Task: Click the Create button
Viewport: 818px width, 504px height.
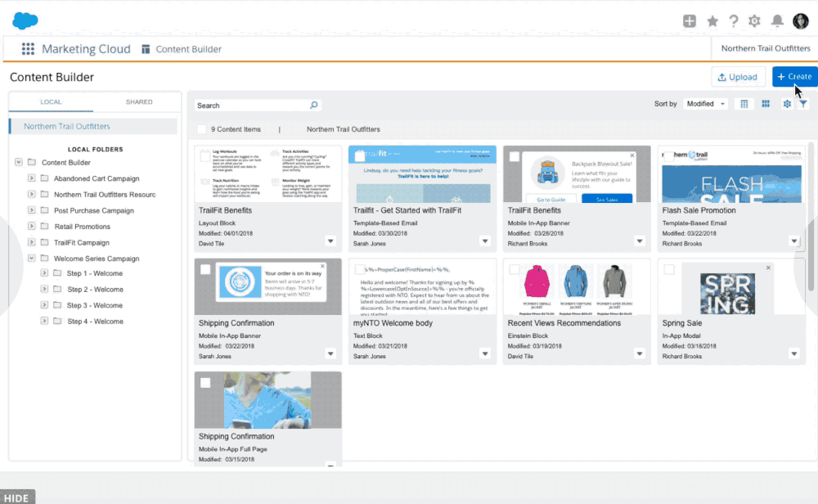Action: pos(794,77)
